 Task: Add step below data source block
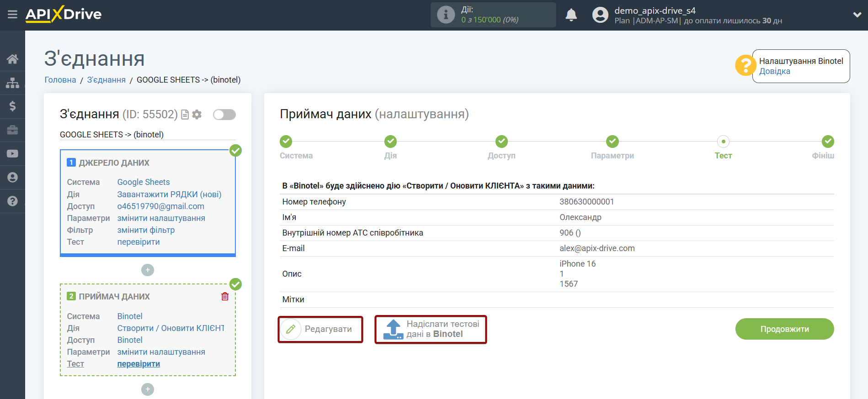pos(147,270)
